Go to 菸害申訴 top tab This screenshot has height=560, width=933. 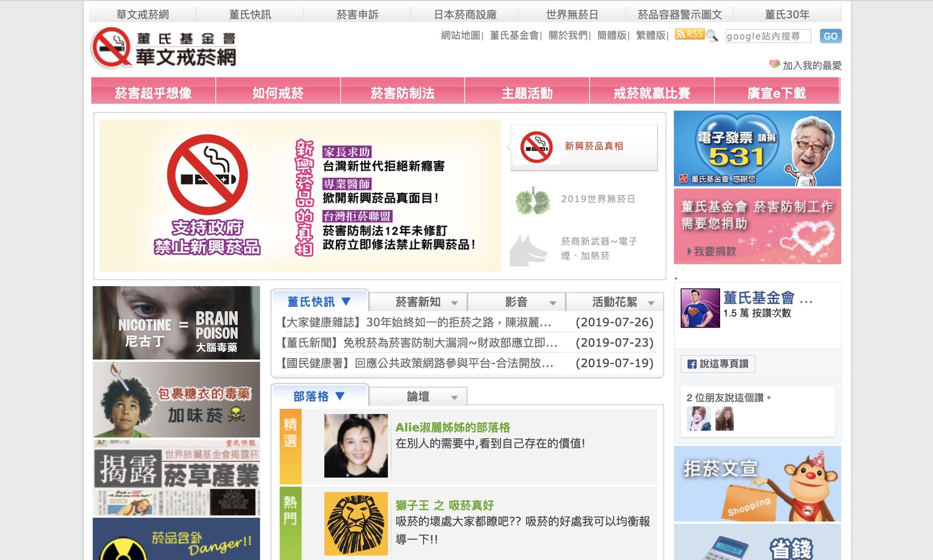click(357, 14)
